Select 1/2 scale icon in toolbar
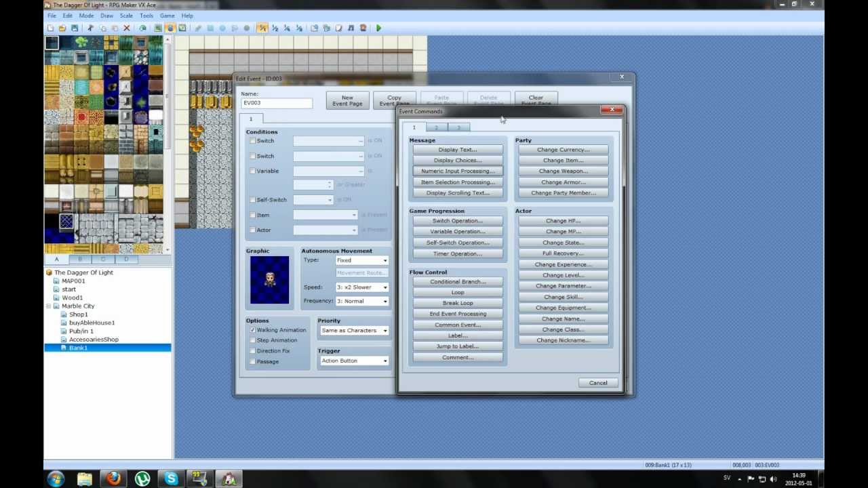Screen dimensions: 868x488 (x=275, y=28)
